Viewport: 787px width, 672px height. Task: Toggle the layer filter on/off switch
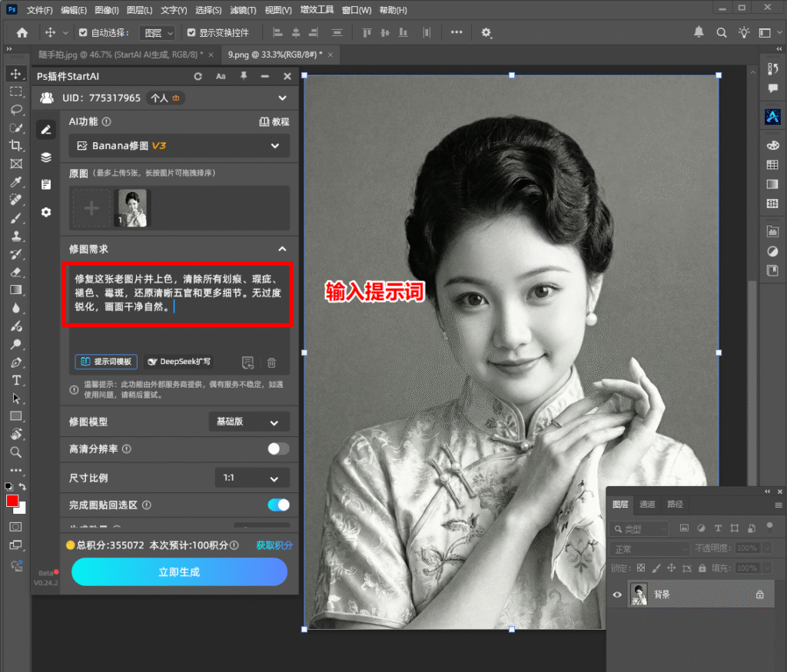(769, 527)
